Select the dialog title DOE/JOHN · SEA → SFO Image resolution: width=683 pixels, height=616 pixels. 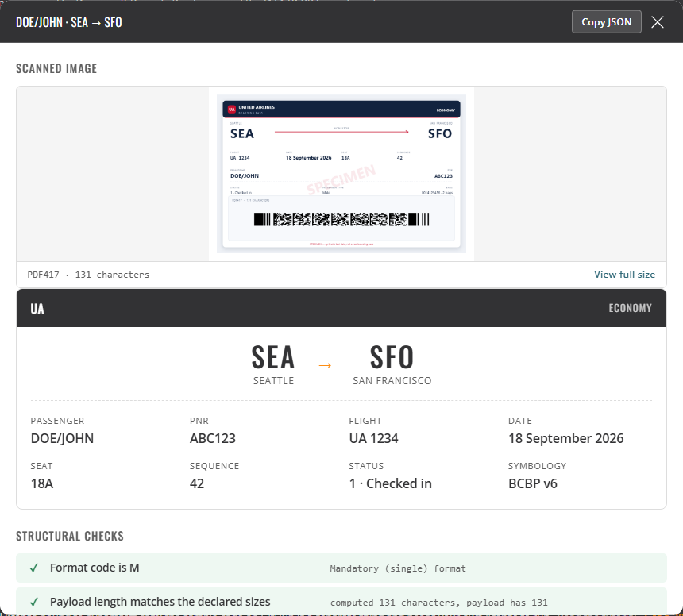(69, 22)
